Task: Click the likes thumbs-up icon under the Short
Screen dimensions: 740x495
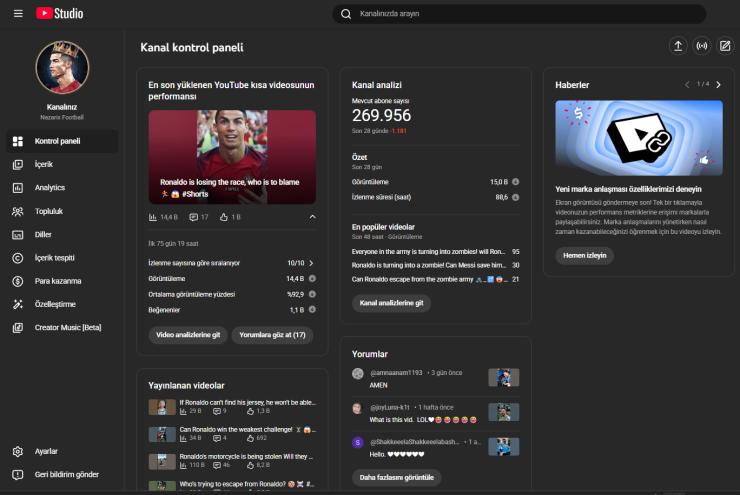Action: pos(224,217)
